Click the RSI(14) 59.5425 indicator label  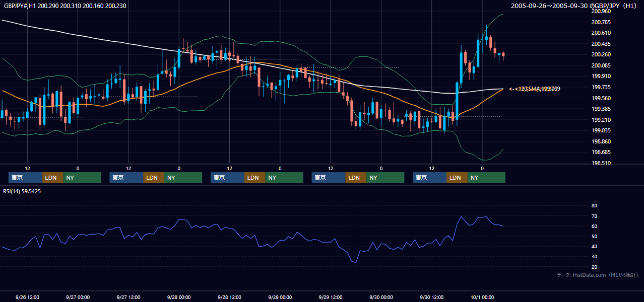coord(22,191)
